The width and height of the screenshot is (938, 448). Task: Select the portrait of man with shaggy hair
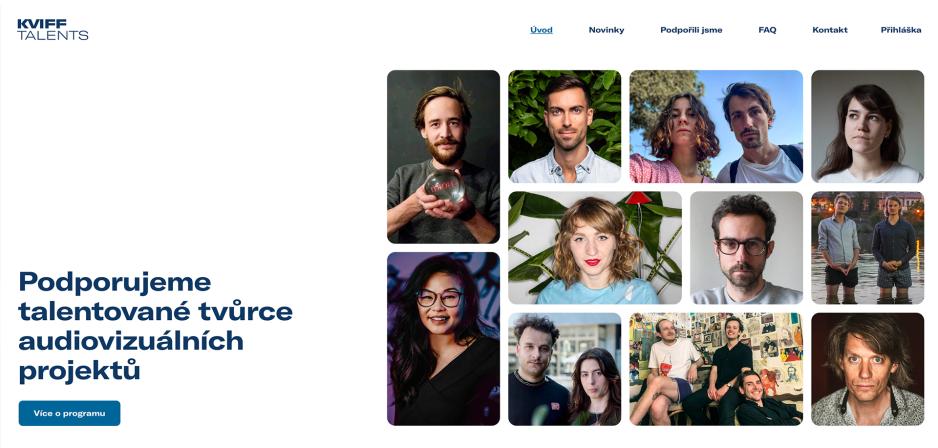click(867, 369)
